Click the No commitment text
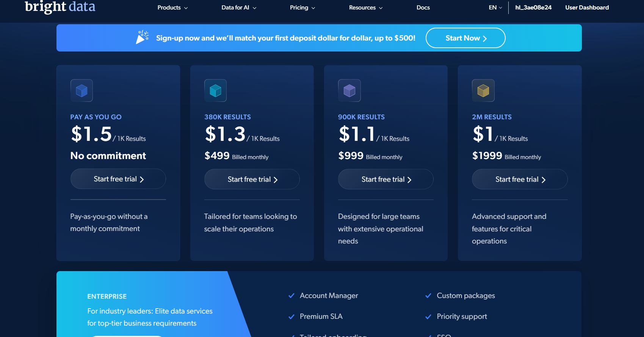 coord(108,156)
